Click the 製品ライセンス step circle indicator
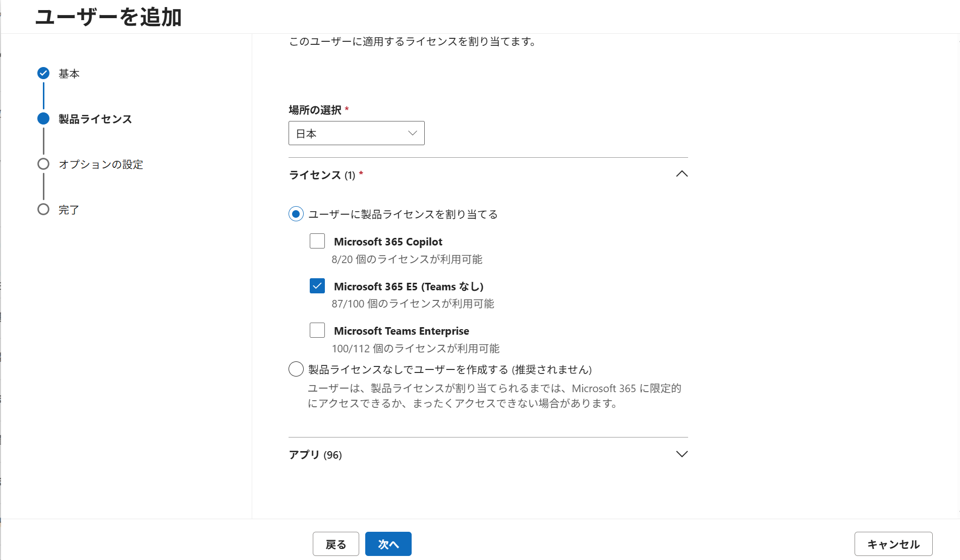960x560 pixels. 43,119
